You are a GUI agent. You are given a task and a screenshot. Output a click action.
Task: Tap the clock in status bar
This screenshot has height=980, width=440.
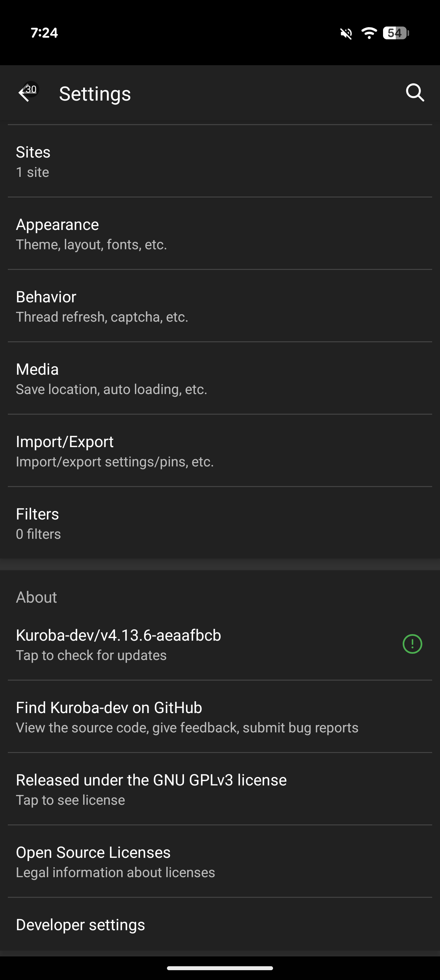coord(44,33)
